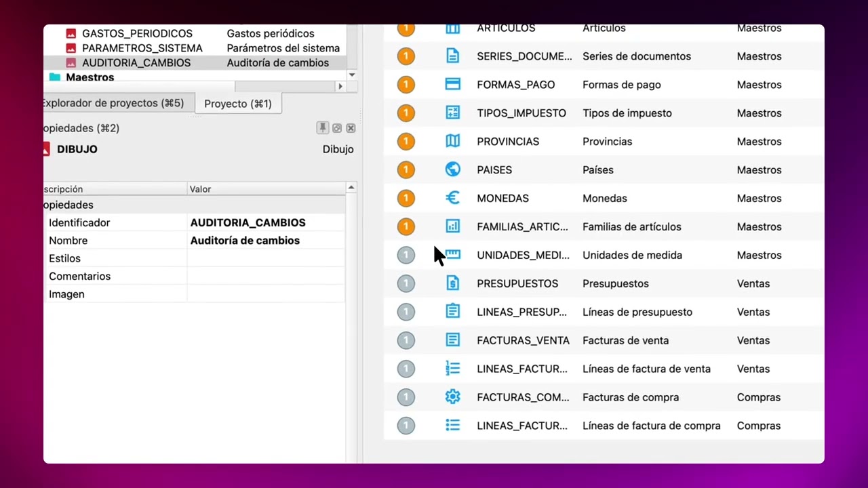Select the gear icon beside FACTURAS_COM
Image resolution: width=868 pixels, height=488 pixels.
point(452,397)
